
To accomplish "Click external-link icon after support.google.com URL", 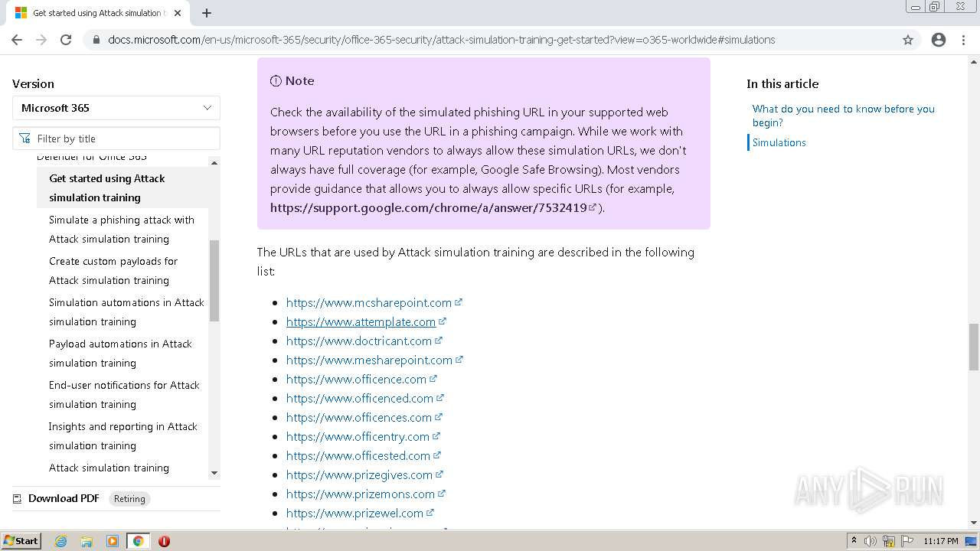I will click(x=593, y=207).
